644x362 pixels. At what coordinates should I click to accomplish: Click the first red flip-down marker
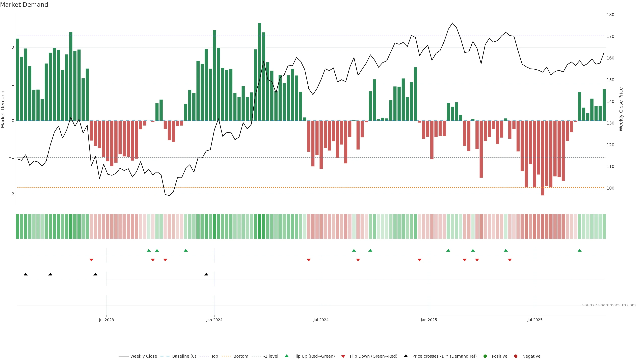[x=91, y=260]
